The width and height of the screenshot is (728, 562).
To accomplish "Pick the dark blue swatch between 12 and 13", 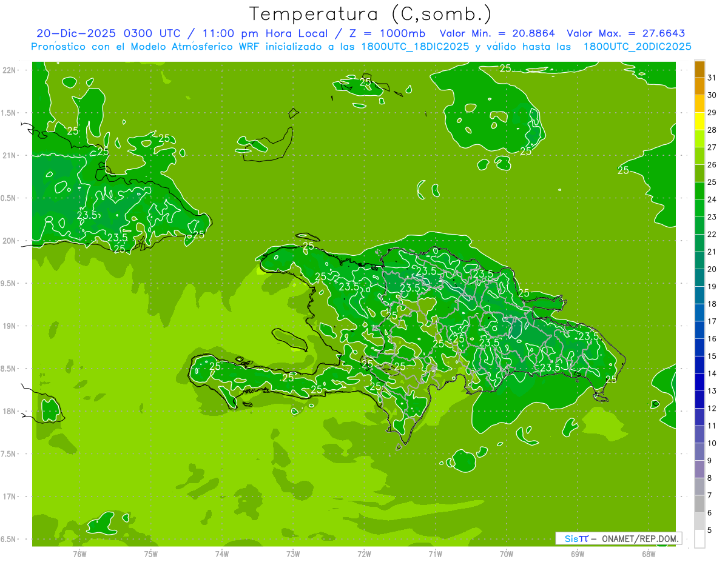I will tap(699, 400).
